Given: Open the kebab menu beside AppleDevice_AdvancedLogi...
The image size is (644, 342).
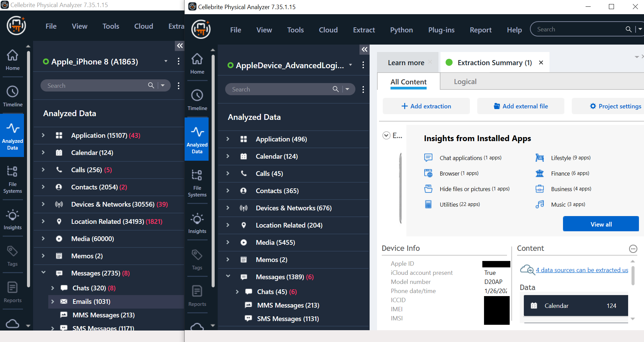Looking at the screenshot, I should [x=363, y=65].
